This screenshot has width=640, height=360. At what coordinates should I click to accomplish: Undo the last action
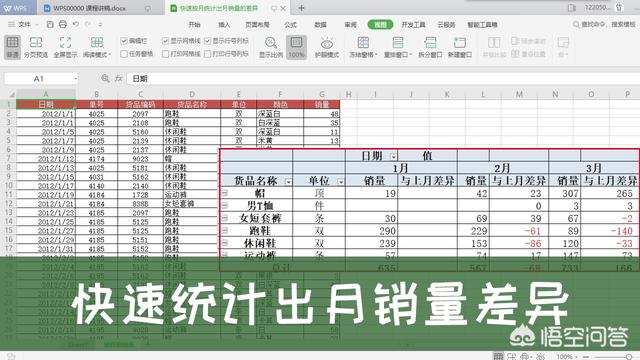tap(76, 24)
